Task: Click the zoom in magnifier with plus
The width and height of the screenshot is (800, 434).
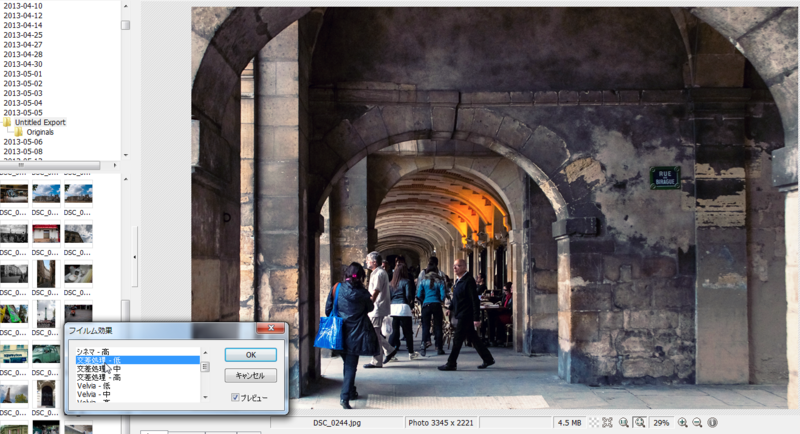Action: [x=682, y=423]
